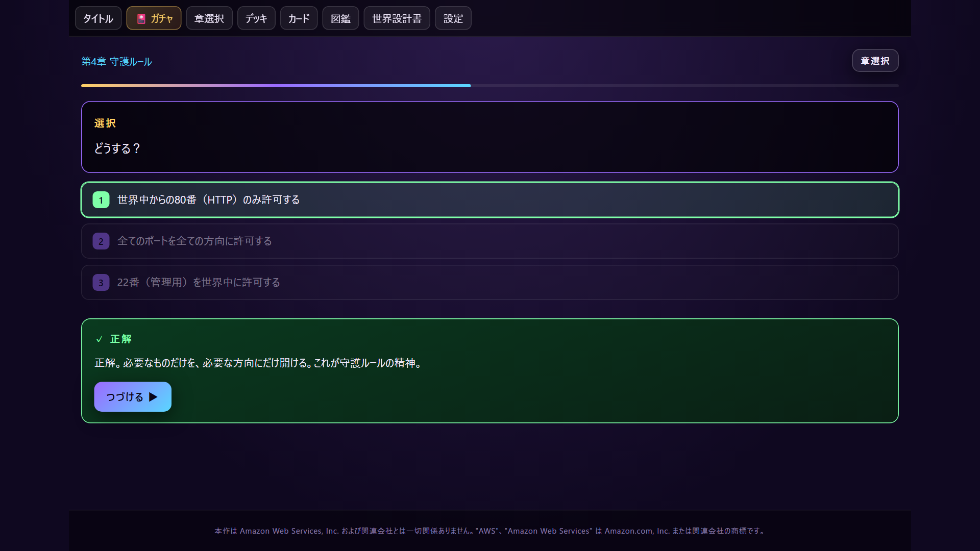980x551 pixels.
Task: Open the ガチャ tab
Action: tap(154, 18)
